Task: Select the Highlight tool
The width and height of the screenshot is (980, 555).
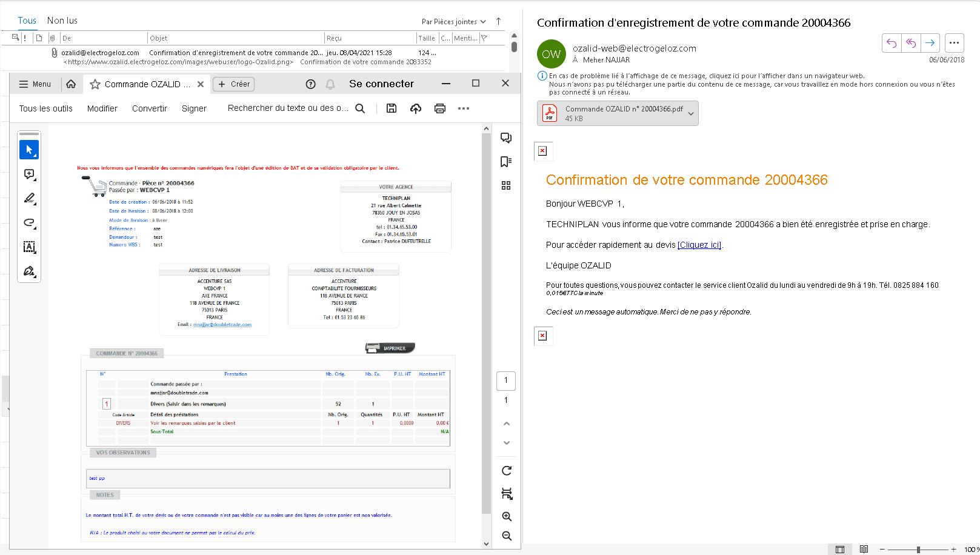Action: (x=28, y=199)
